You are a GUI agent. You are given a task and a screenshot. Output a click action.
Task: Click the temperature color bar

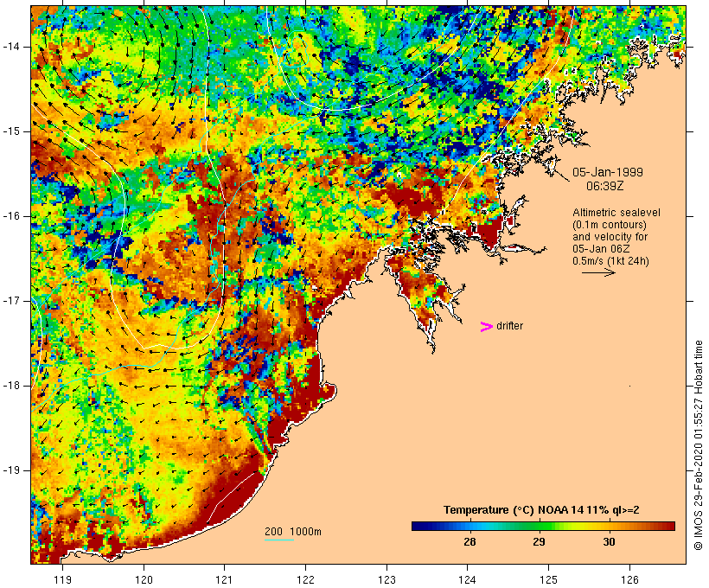(x=543, y=526)
